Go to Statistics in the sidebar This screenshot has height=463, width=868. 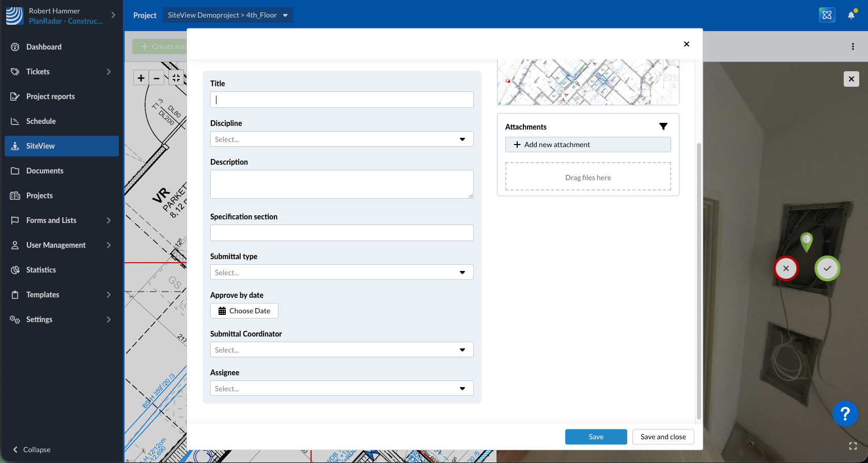[x=41, y=270]
